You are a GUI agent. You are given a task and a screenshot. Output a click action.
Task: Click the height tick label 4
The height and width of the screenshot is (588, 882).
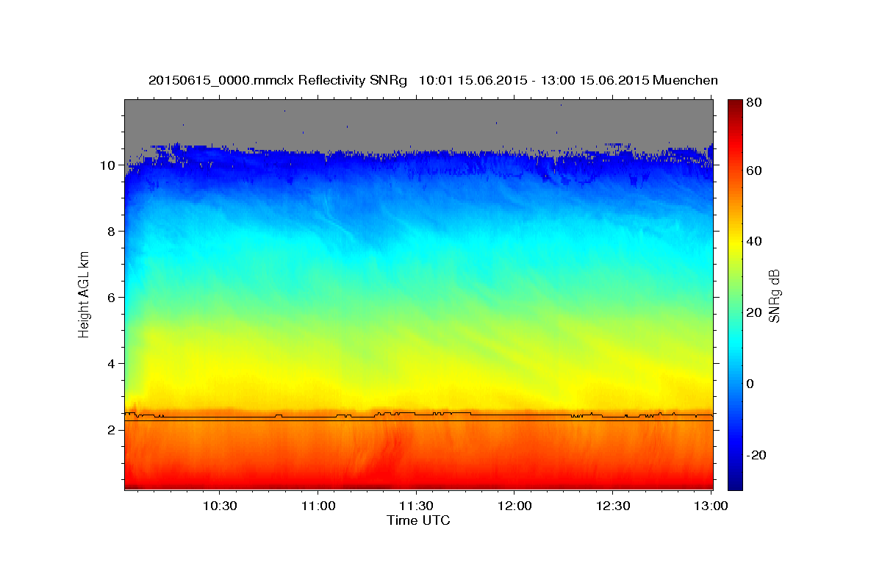tap(111, 364)
